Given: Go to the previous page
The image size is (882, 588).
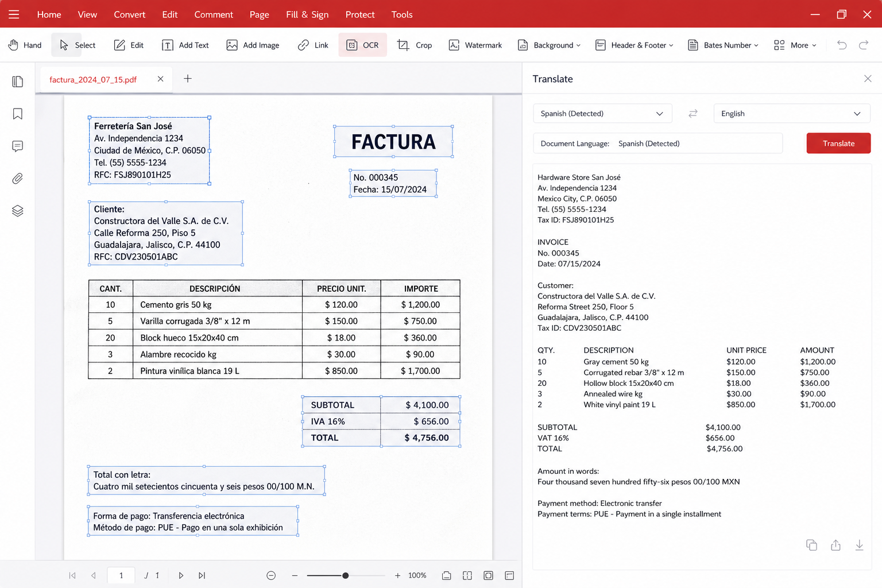Looking at the screenshot, I should point(94,575).
